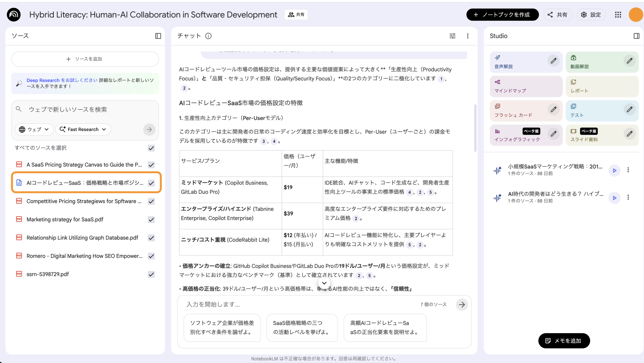Viewport: 644px width, 363px height.
Task: Customize テスト using its pencil icon
Action: [630, 109]
